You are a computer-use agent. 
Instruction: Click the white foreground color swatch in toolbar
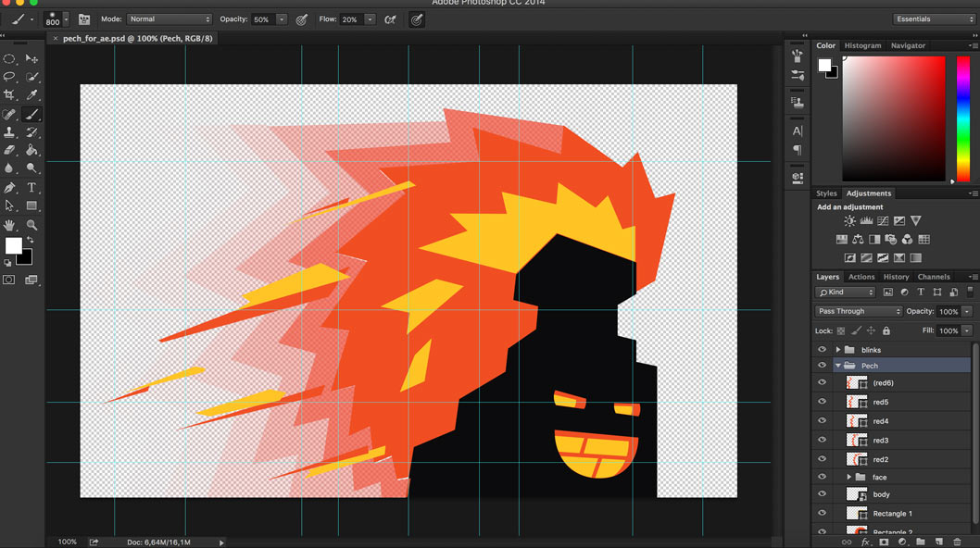pos(13,245)
